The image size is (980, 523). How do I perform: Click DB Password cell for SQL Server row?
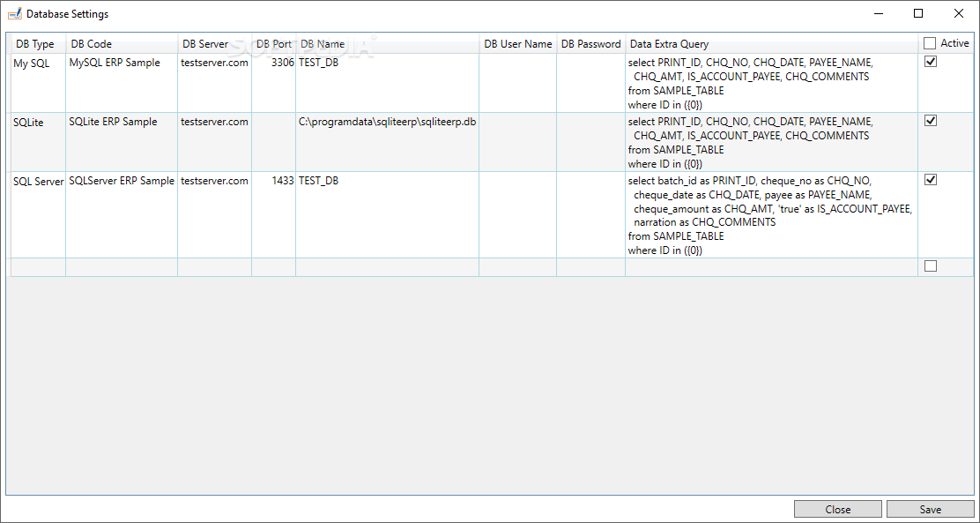coord(590,214)
